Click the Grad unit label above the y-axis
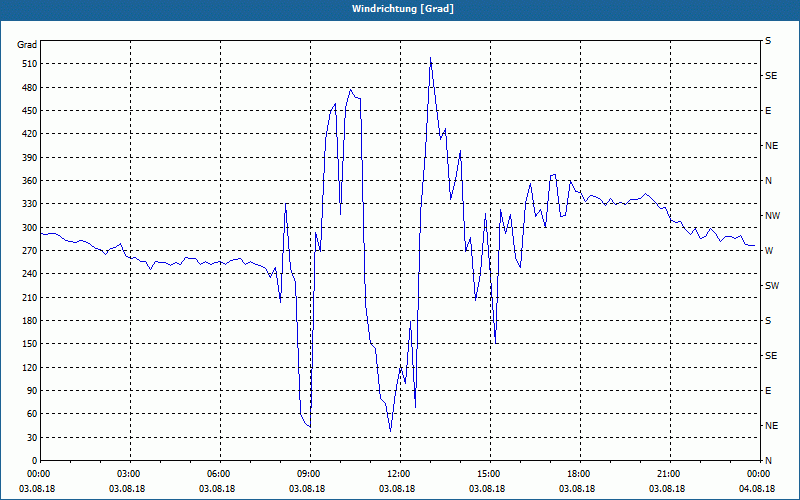Viewport: 800px width, 500px height. [x=27, y=45]
